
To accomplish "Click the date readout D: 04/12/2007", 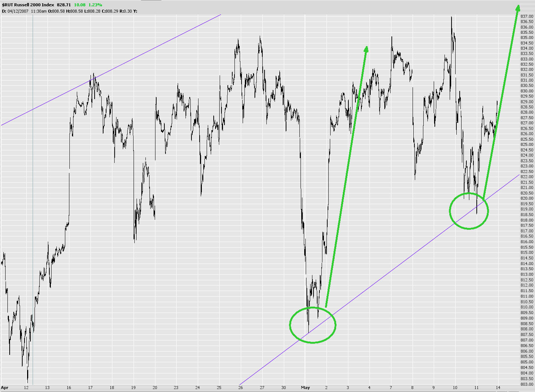I will (x=15, y=11).
